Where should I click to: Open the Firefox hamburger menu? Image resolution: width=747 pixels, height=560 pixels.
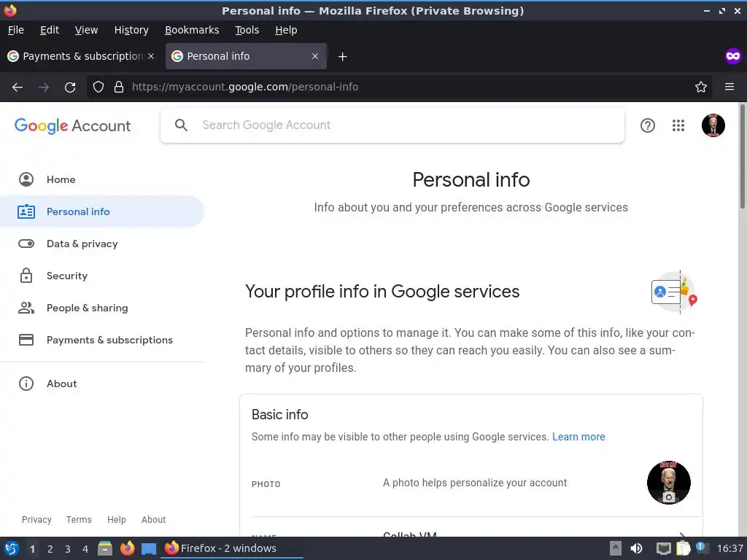point(729,87)
